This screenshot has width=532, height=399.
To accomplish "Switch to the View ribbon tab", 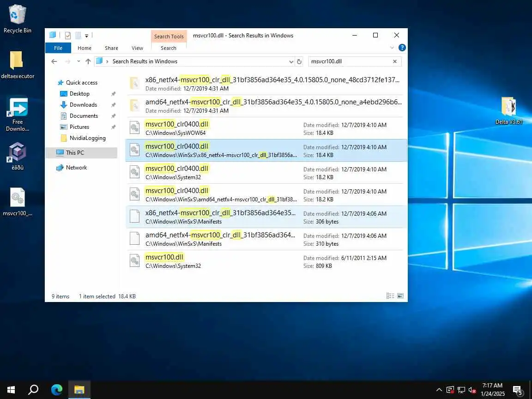I will point(137,48).
